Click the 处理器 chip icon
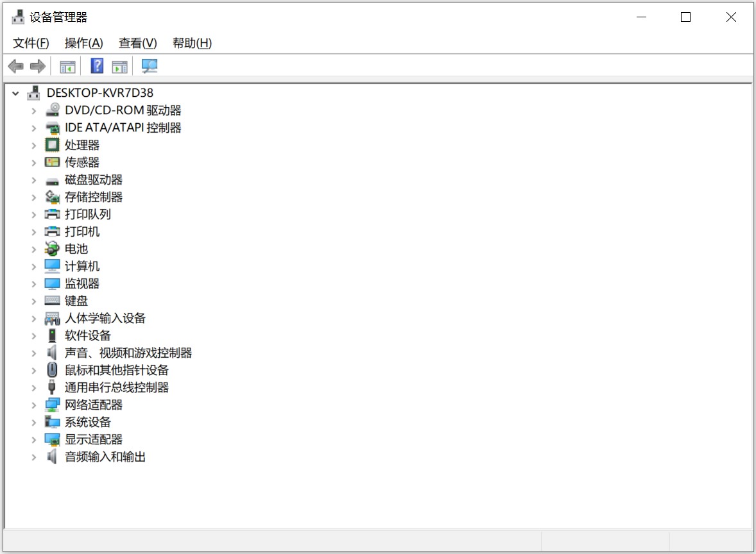This screenshot has width=756, height=554. (52, 145)
